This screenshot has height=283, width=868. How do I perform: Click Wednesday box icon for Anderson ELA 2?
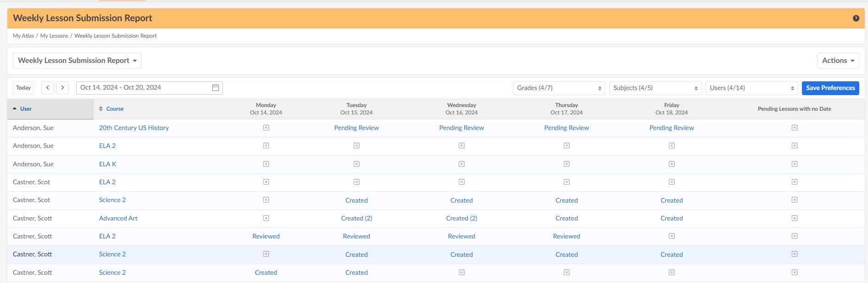pos(462,146)
